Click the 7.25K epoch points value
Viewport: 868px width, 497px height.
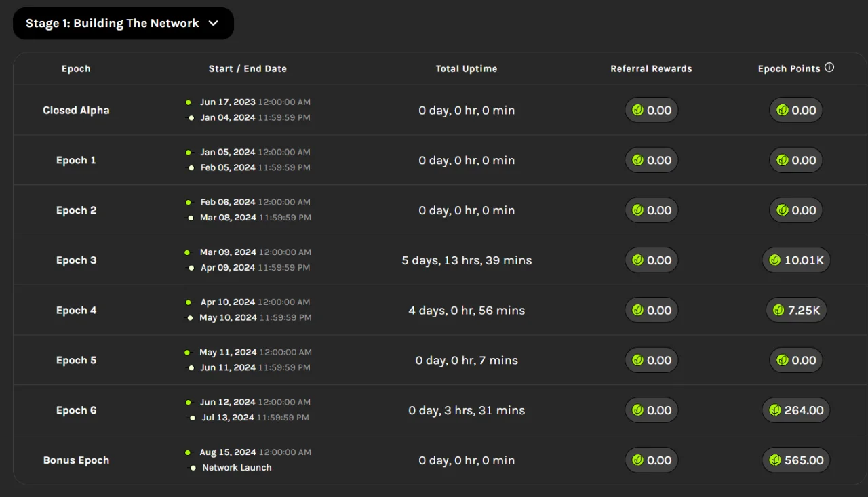click(x=804, y=311)
